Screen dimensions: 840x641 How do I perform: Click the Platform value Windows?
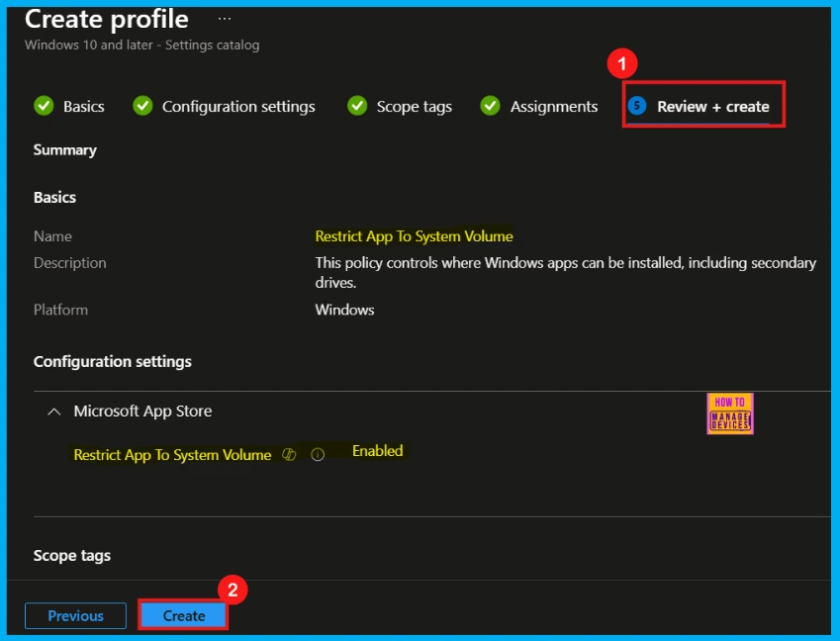344,310
